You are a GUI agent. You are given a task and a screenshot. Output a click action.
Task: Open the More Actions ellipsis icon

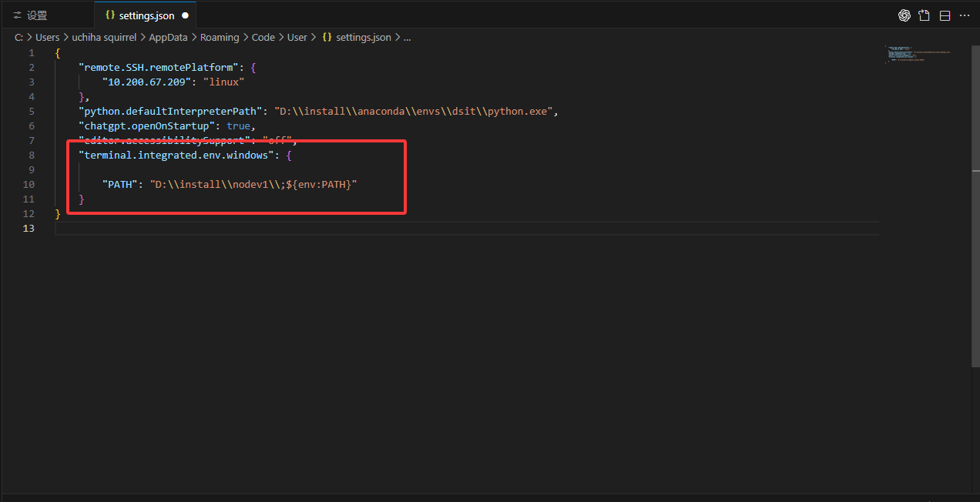964,15
